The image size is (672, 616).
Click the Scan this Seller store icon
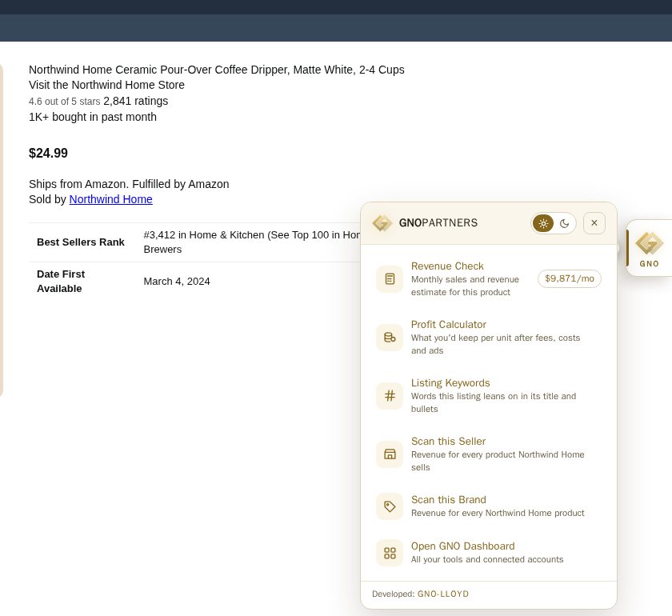pyautogui.click(x=390, y=454)
